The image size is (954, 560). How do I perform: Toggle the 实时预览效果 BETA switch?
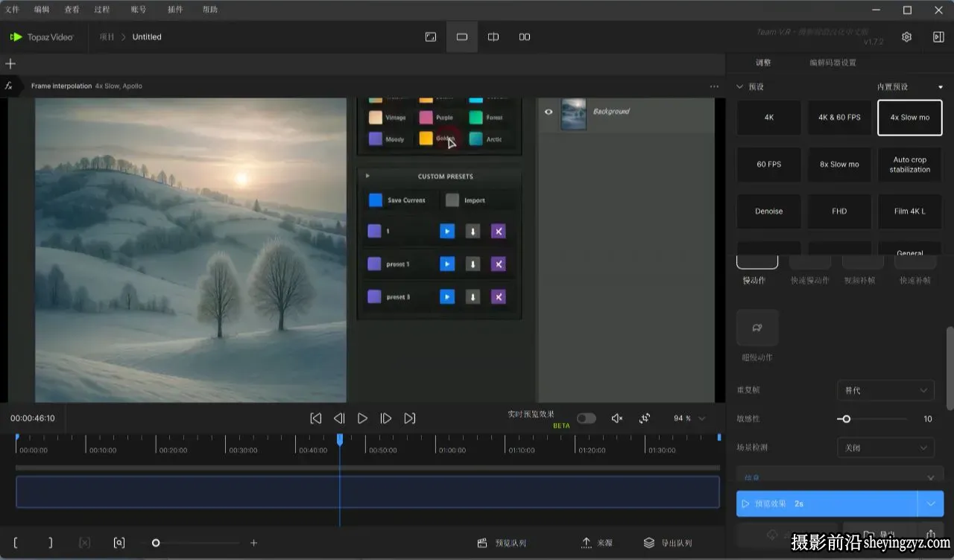tap(587, 419)
